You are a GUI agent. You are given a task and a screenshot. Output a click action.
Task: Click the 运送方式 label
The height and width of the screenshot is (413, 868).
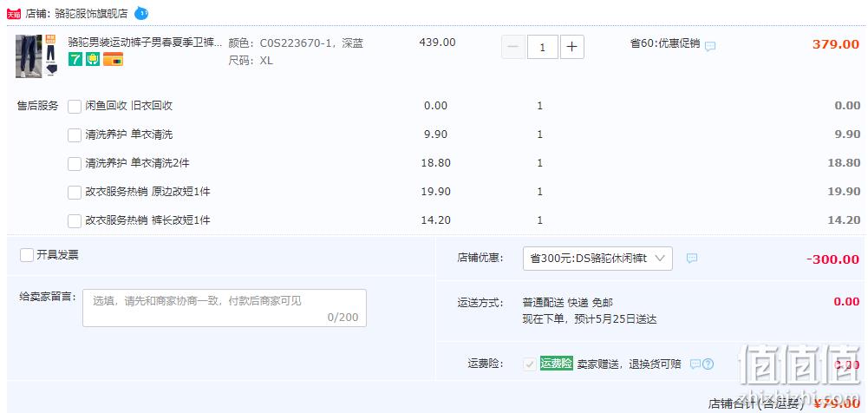point(480,302)
